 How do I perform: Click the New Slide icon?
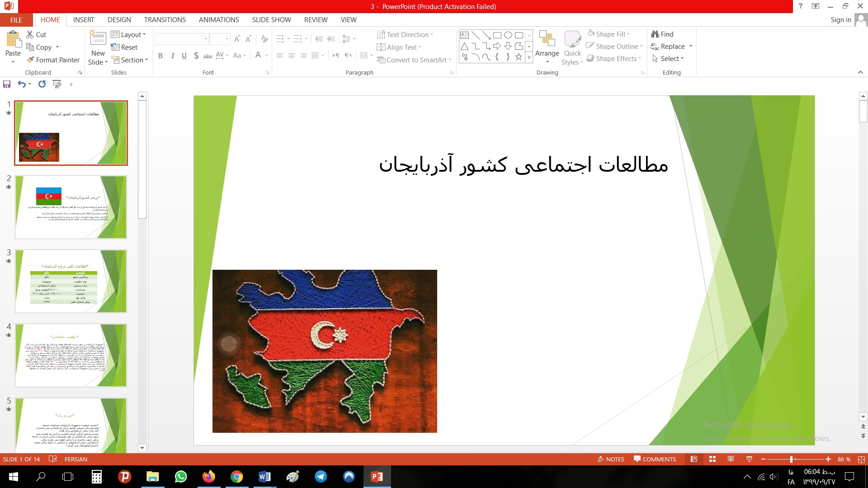98,39
